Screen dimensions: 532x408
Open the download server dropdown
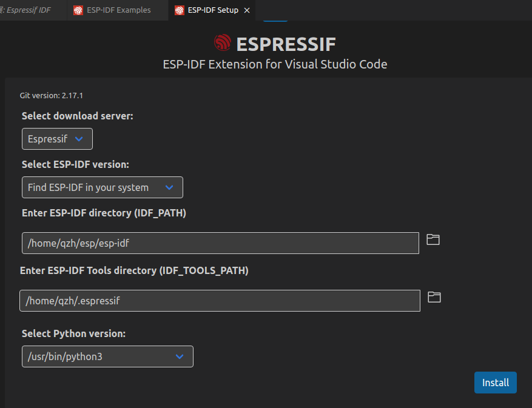click(57, 139)
